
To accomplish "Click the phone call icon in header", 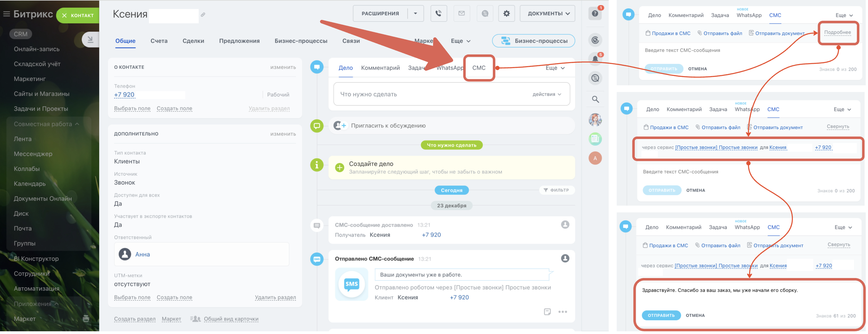I will point(438,13).
